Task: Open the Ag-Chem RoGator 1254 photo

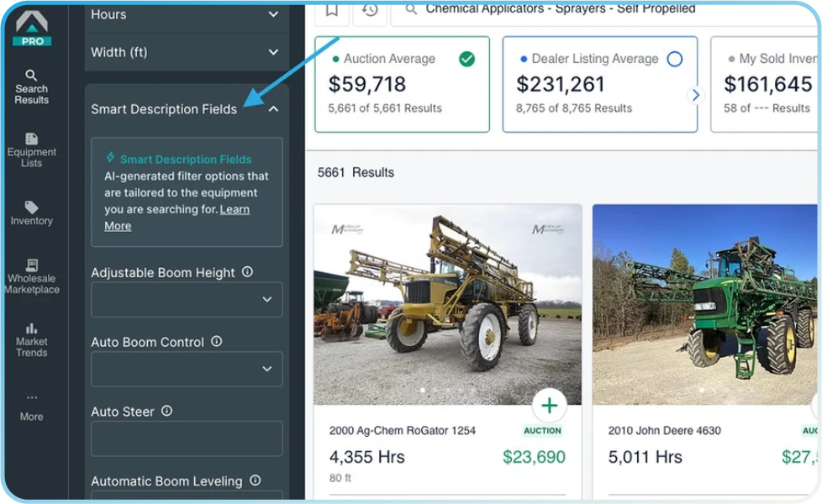Action: pos(448,304)
